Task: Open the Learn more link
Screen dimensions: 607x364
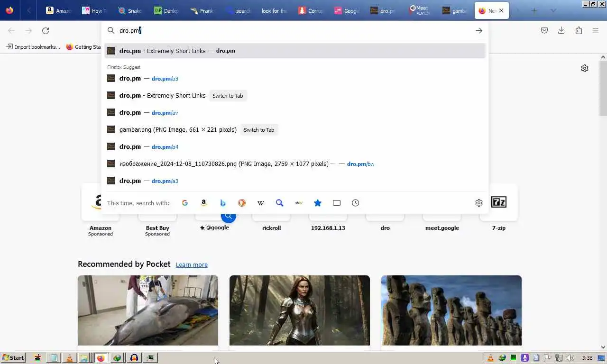Action: point(192,264)
